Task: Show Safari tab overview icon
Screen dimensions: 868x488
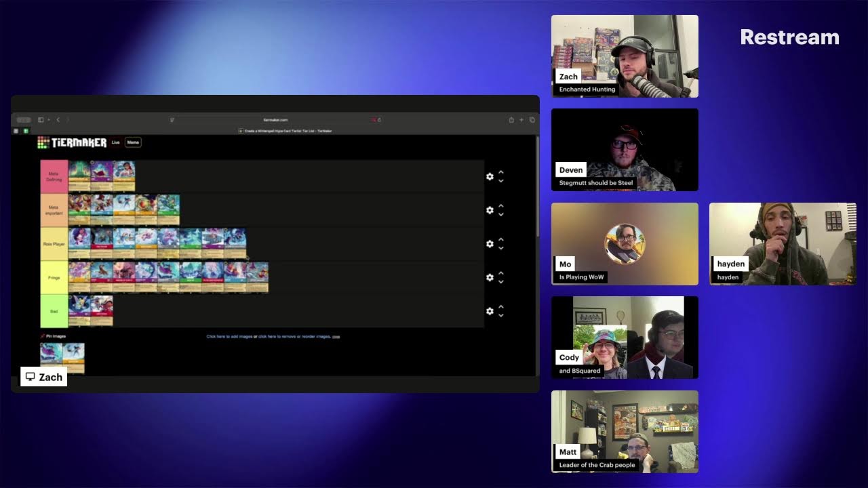Action: coord(532,120)
